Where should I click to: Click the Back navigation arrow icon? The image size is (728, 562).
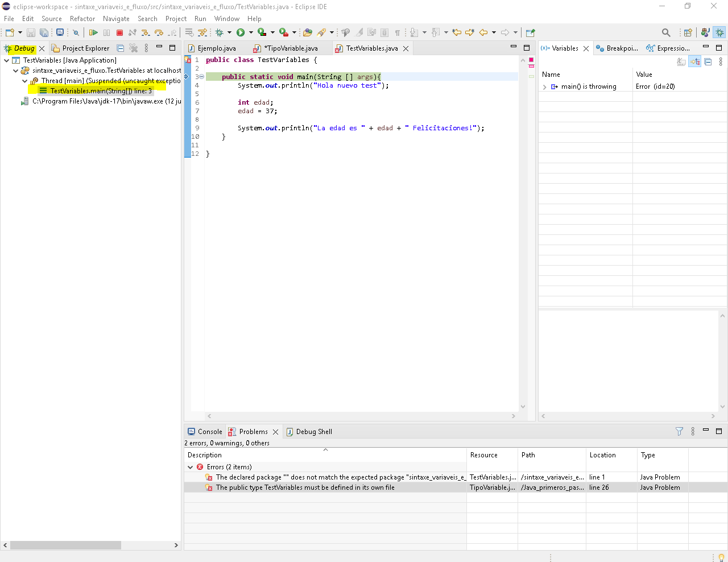[483, 32]
